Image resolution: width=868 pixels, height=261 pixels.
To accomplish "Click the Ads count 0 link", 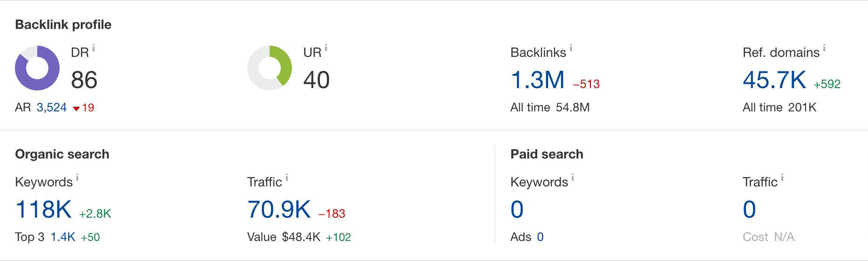I will pyautogui.click(x=540, y=237).
